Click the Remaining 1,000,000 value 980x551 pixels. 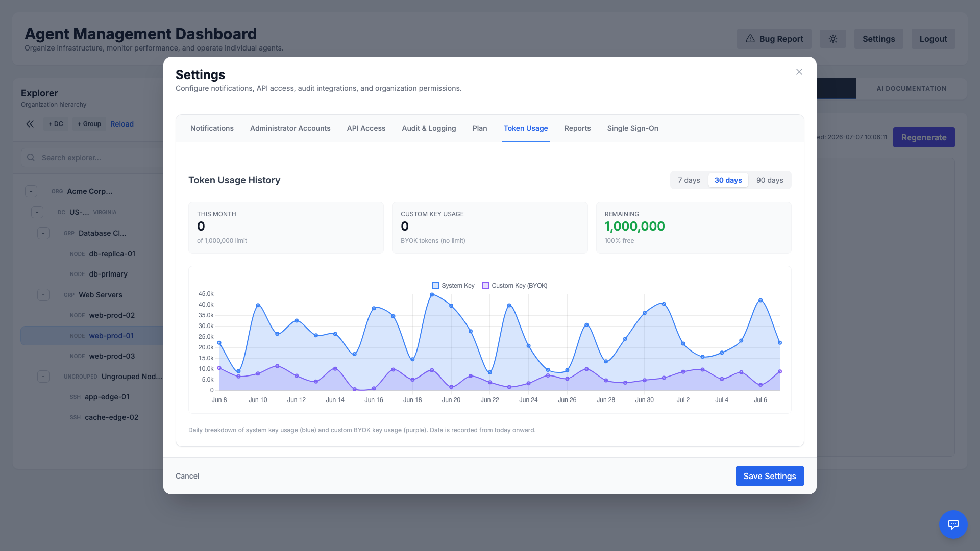[x=634, y=227]
